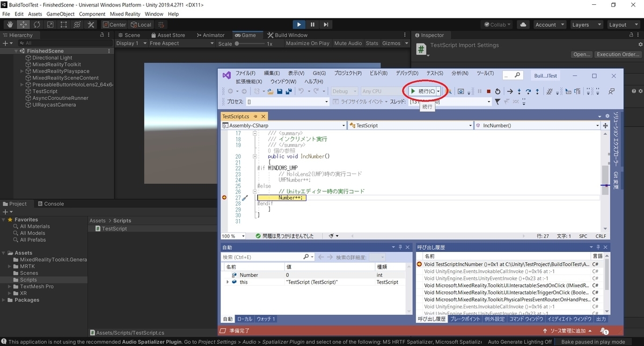Click ソース管理に追加 in status bar
The width and height of the screenshot is (644, 346).
click(x=567, y=331)
